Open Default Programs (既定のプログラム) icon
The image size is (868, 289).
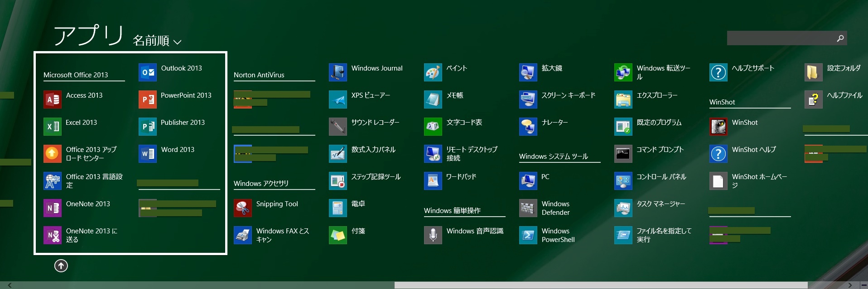pyautogui.click(x=623, y=127)
